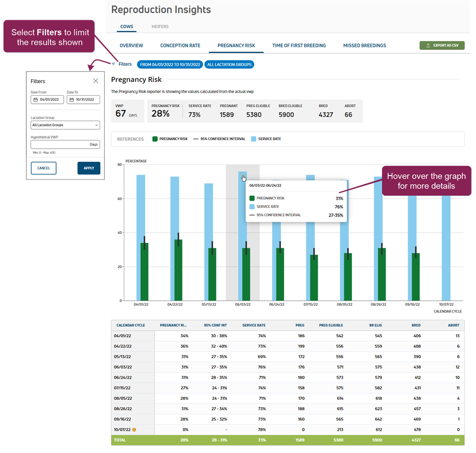Open the Overview tab
The image size is (476, 453).
tap(131, 46)
